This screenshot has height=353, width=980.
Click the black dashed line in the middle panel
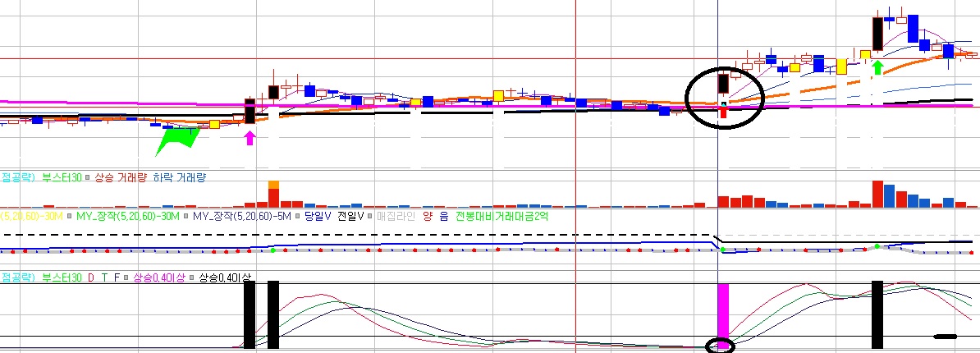328,236
